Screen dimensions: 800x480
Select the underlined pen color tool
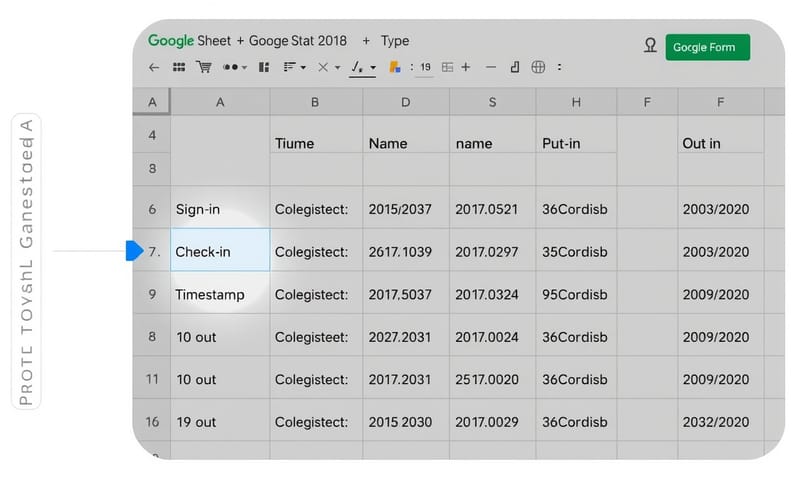(358, 68)
